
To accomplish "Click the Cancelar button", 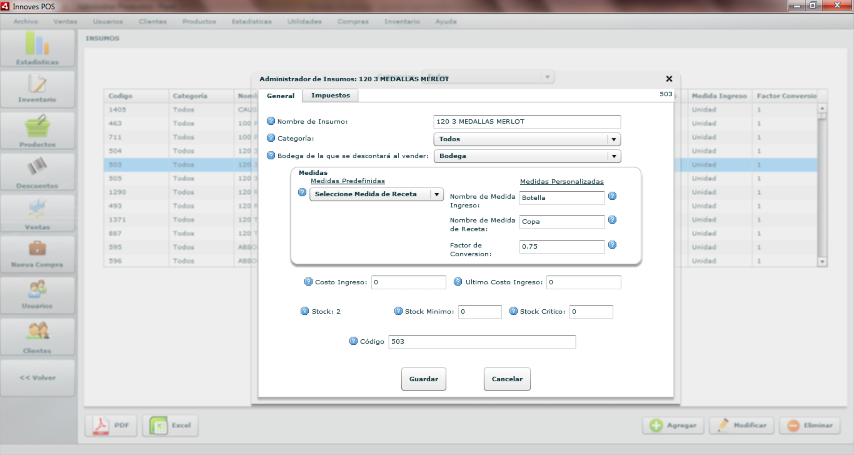I will [507, 379].
